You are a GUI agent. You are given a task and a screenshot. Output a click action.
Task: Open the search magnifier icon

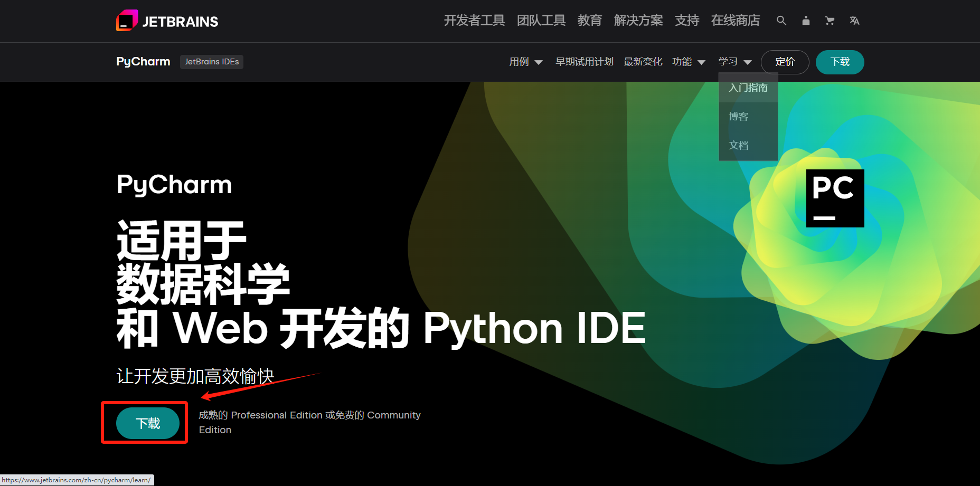tap(781, 21)
